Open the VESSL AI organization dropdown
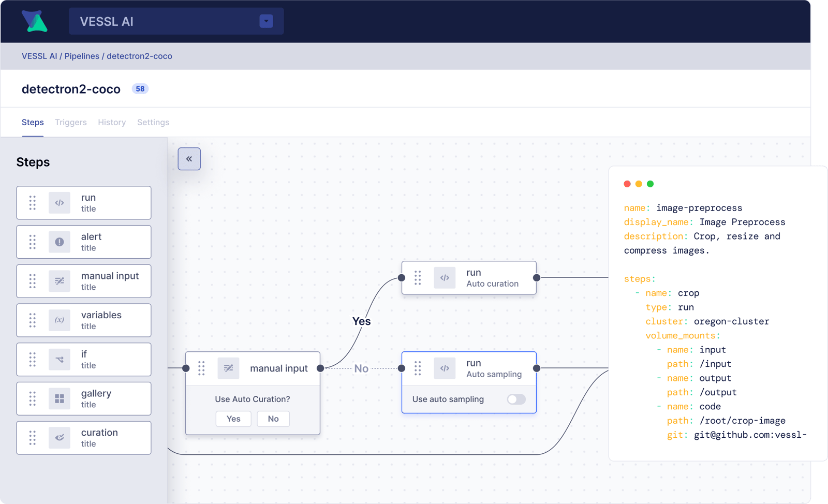The width and height of the screenshot is (828, 504). [266, 21]
